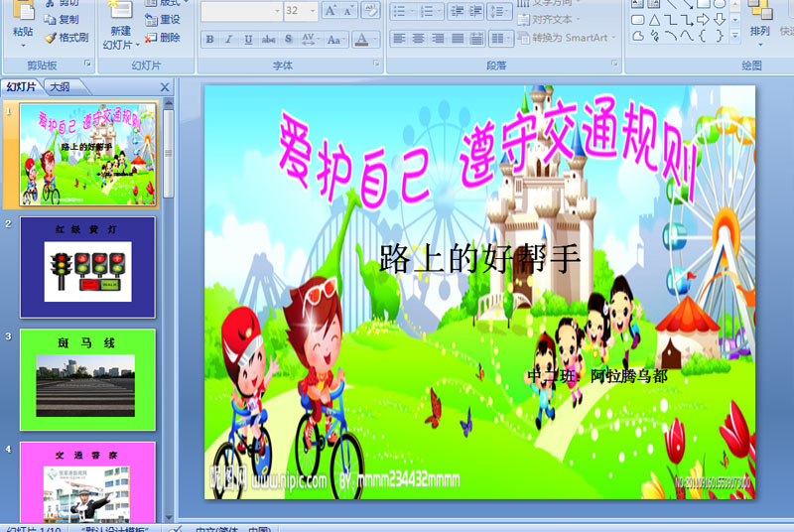Align text to the right
The image size is (794, 532).
(x=438, y=39)
